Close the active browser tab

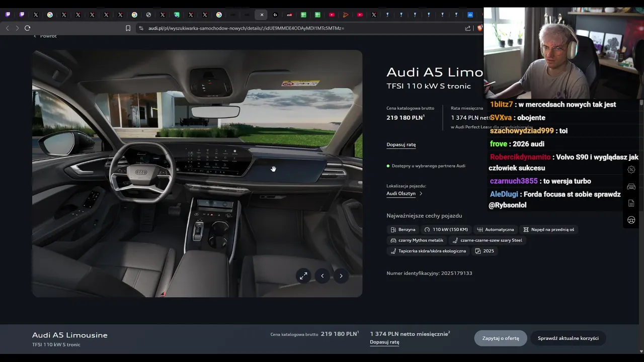click(x=262, y=15)
